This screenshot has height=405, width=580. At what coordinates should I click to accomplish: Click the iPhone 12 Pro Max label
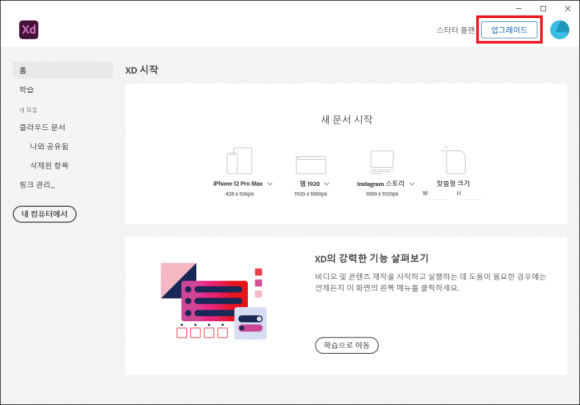click(x=238, y=183)
